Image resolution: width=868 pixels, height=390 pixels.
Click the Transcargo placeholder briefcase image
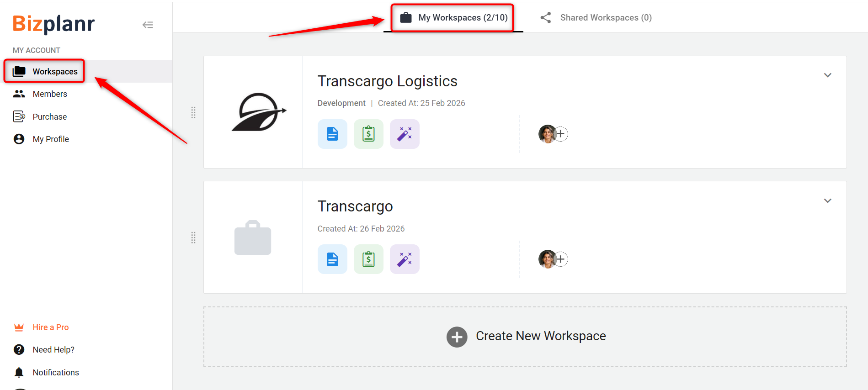[x=253, y=237]
